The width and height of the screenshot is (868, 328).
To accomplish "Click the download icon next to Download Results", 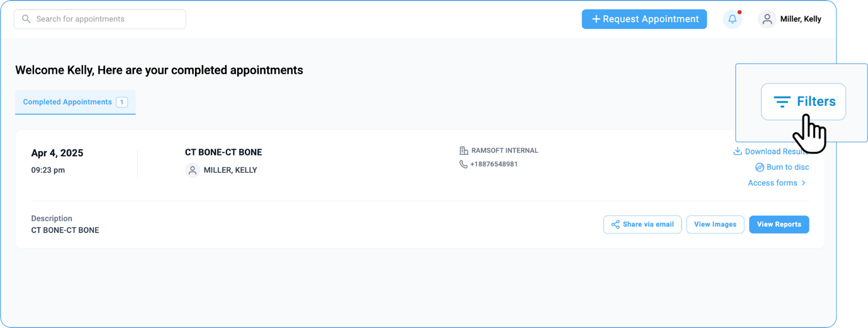I will [737, 151].
